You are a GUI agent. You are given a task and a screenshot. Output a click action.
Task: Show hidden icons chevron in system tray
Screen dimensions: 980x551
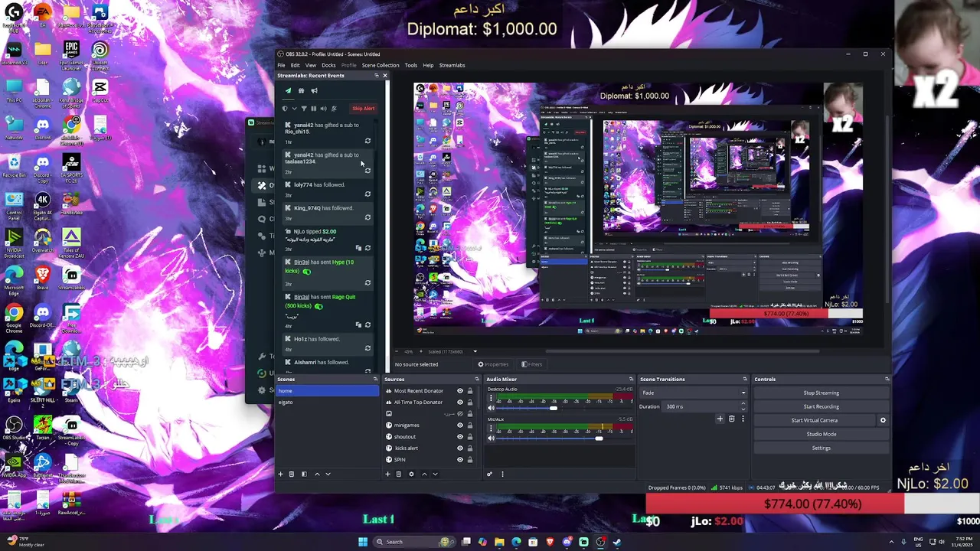pyautogui.click(x=890, y=542)
